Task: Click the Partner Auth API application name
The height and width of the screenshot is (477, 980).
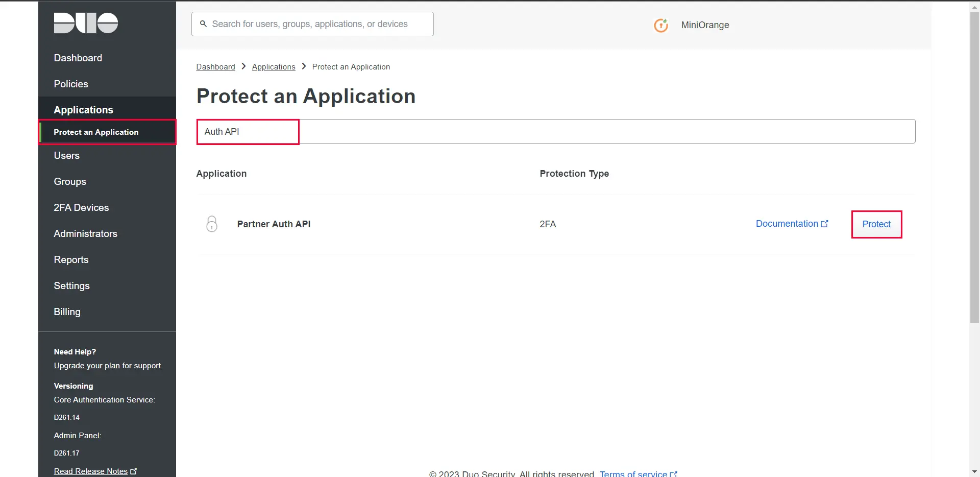Action: click(274, 224)
